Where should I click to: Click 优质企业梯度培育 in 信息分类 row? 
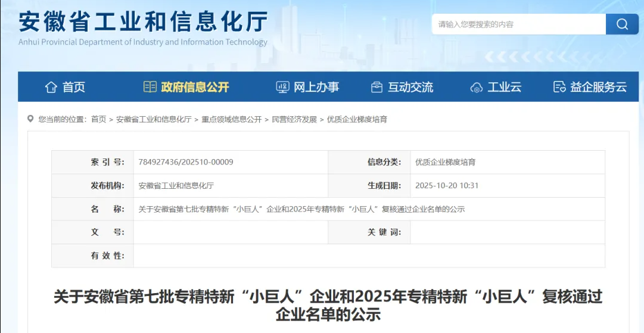pos(445,162)
